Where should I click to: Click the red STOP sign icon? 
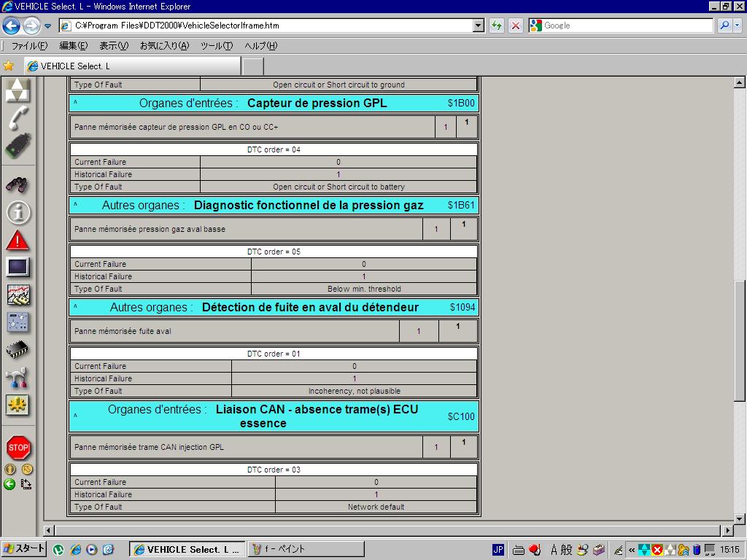coord(18,448)
